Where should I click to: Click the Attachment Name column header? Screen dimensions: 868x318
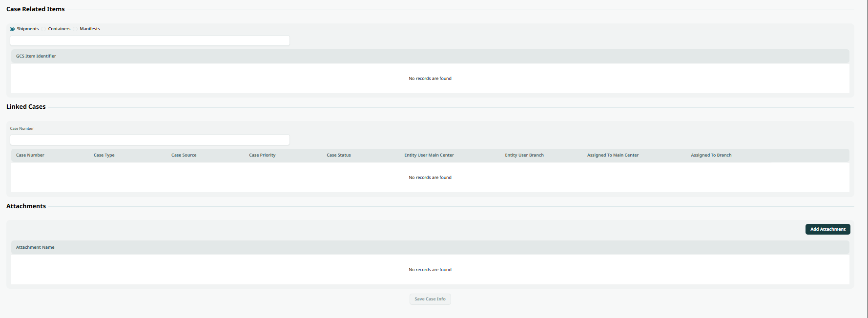click(35, 247)
